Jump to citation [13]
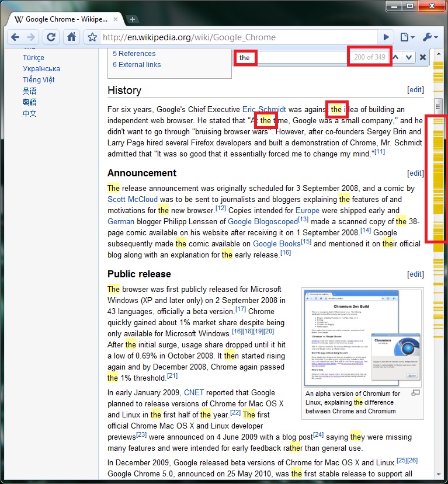This screenshot has width=448, height=484. pos(303,219)
